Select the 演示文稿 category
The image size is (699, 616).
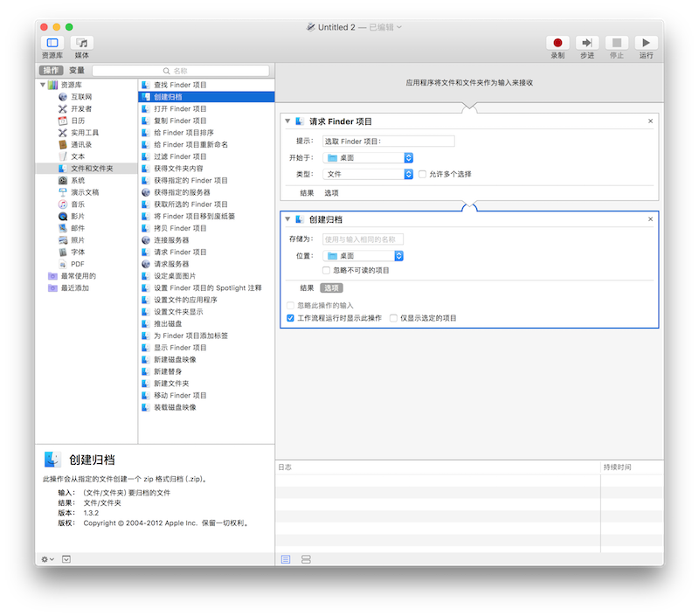pos(87,192)
